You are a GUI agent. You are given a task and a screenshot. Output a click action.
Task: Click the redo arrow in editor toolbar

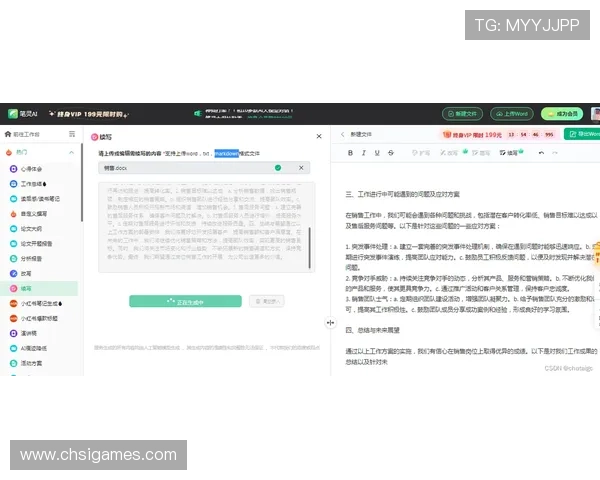(x=555, y=153)
